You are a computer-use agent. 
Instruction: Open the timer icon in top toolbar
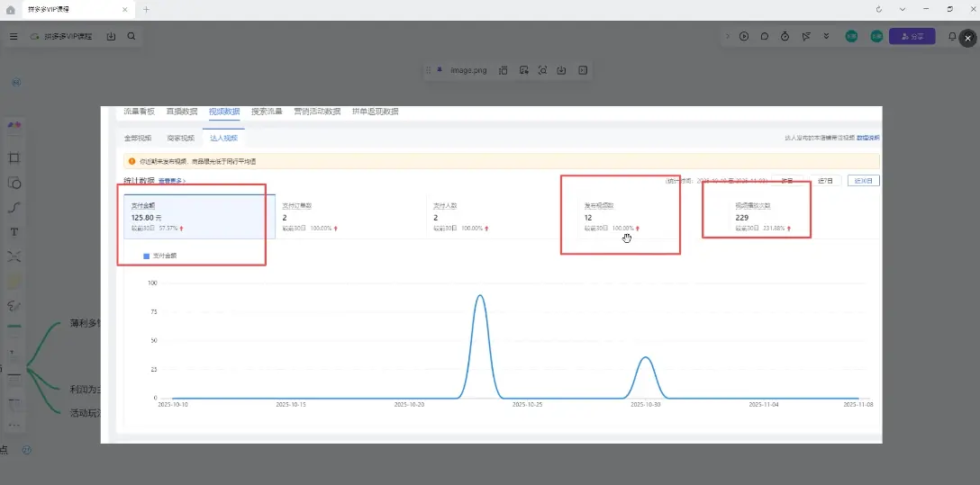coord(785,37)
